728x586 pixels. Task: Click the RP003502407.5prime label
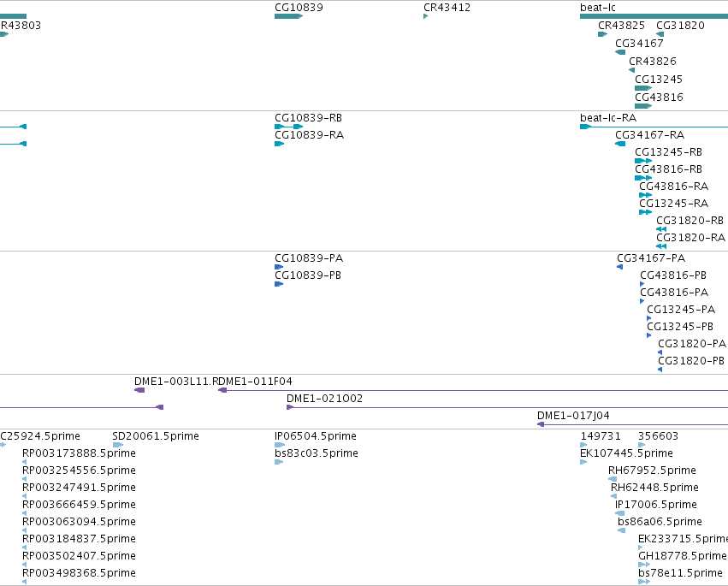point(79,556)
